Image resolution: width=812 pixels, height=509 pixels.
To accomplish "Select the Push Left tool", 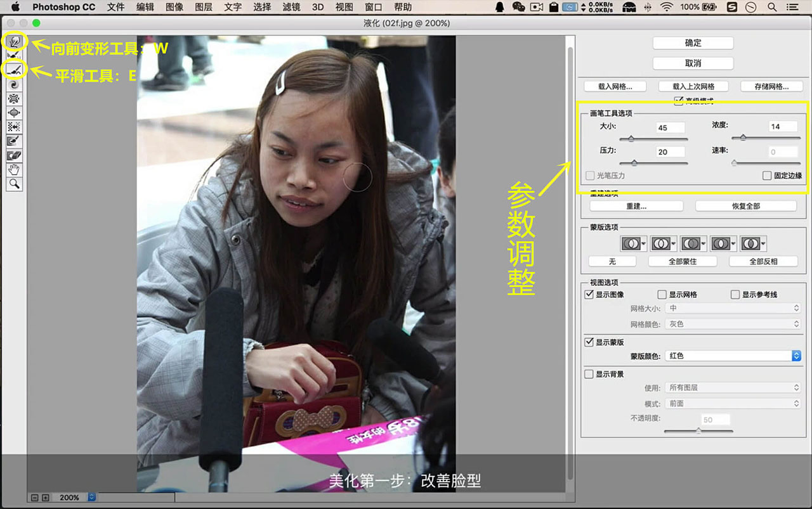I will pyautogui.click(x=14, y=126).
